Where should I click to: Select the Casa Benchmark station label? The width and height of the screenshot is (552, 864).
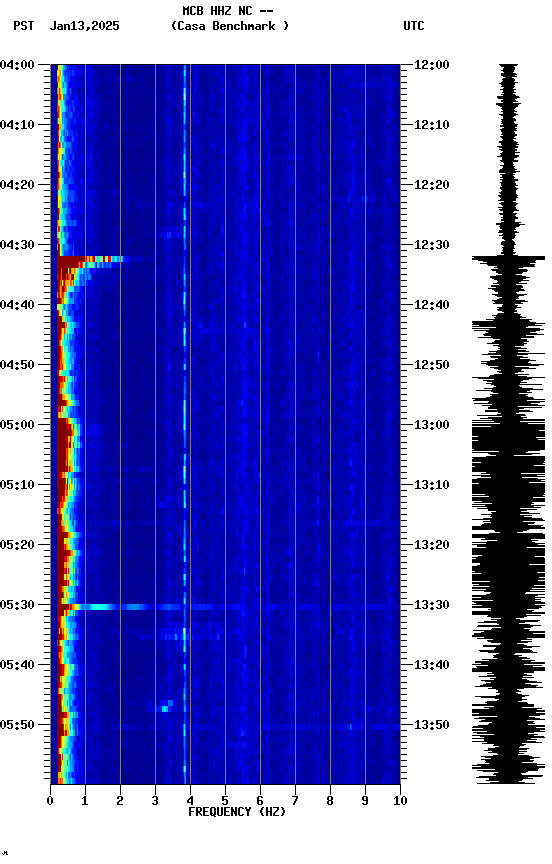(x=230, y=26)
